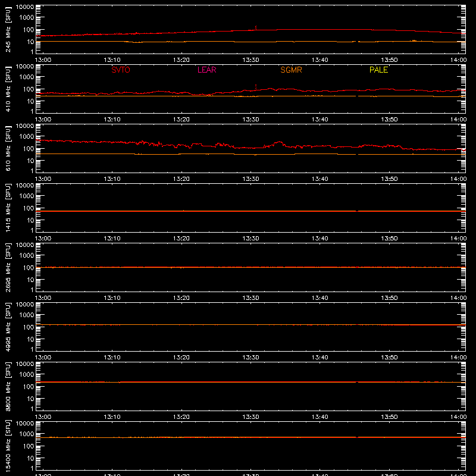Click the 1000 y-axis value on 15400 MHz plot

click(27, 434)
